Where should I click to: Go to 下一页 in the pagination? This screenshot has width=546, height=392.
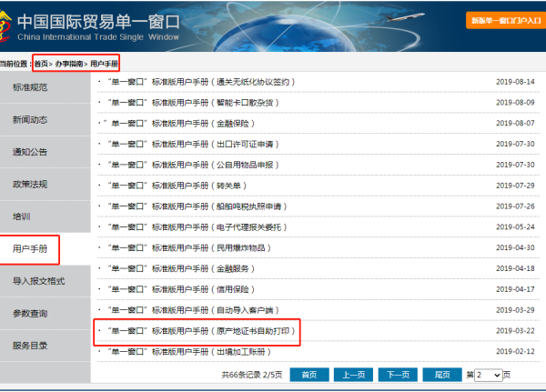(x=398, y=375)
